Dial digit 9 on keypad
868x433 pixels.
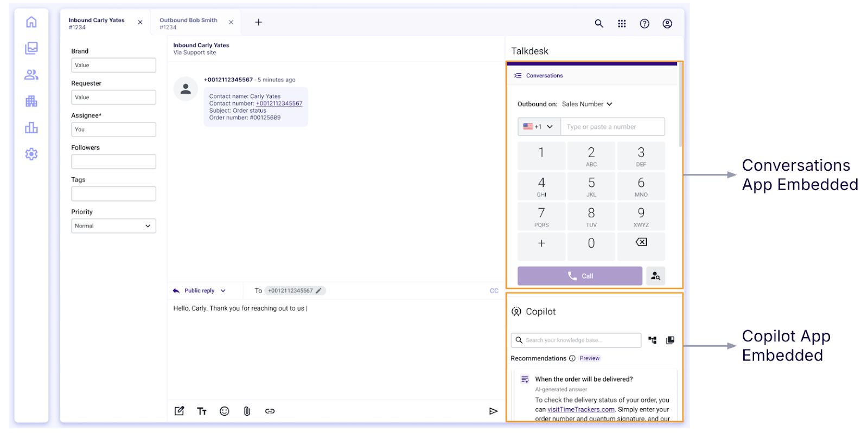point(641,217)
